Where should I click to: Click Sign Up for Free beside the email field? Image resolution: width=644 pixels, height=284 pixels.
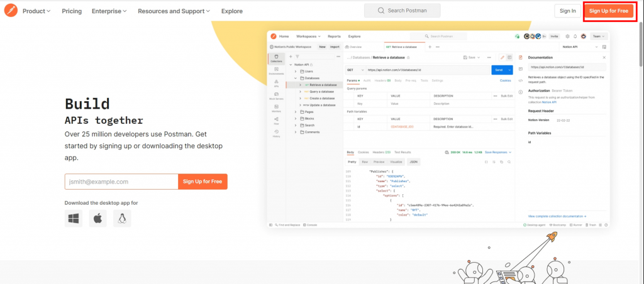pos(203,182)
